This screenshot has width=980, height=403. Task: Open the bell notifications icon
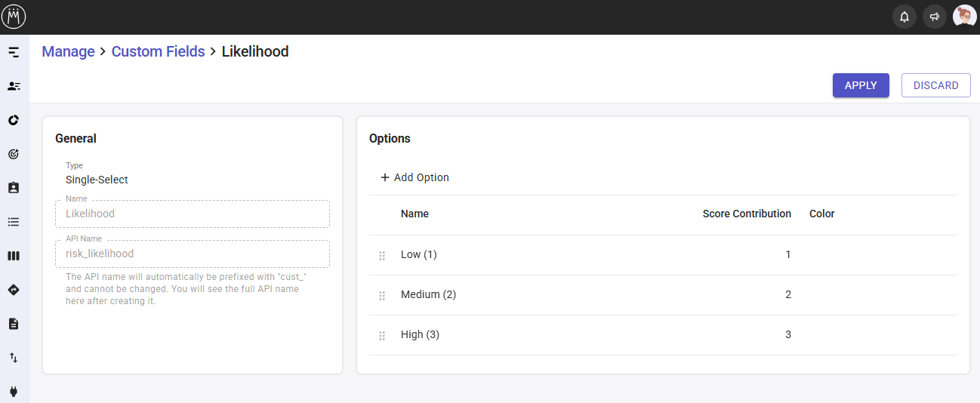[x=904, y=17]
